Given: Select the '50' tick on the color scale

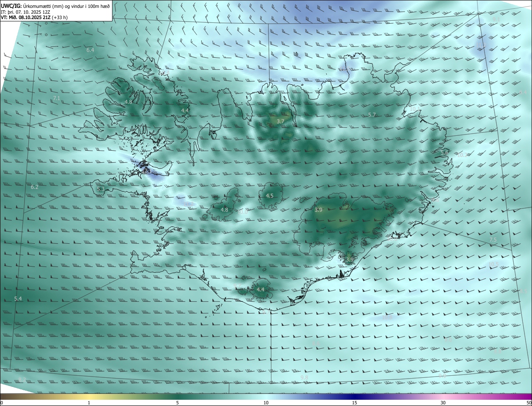Looking at the screenshot, I should pos(529,403).
